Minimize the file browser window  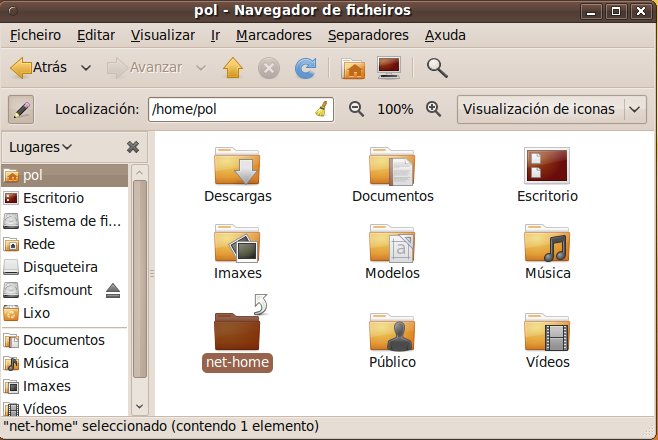pos(591,11)
